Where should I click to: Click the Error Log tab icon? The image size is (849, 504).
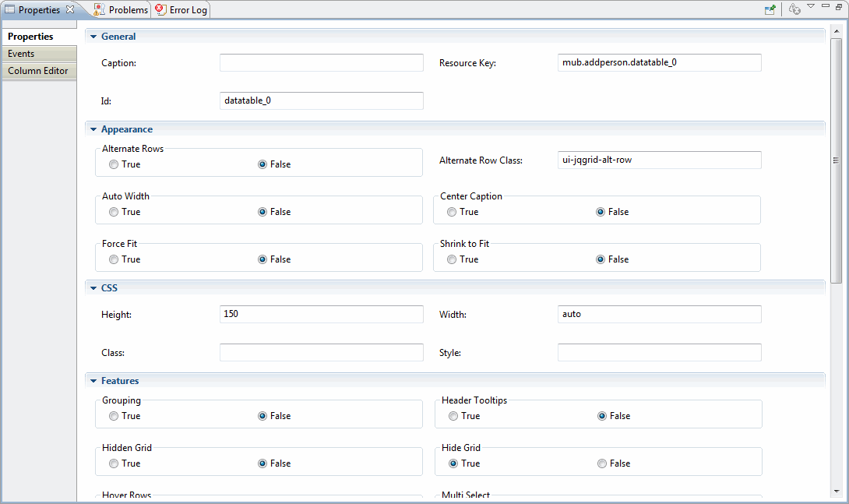(x=160, y=9)
